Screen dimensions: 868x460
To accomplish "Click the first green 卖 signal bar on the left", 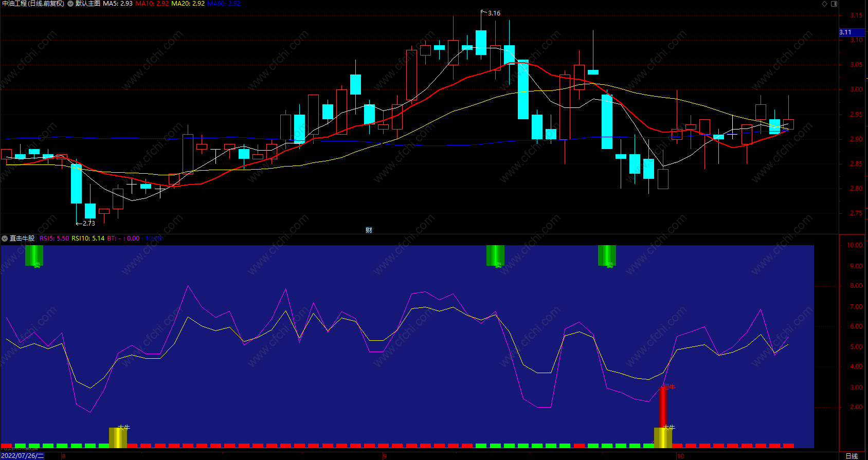I will (34, 256).
